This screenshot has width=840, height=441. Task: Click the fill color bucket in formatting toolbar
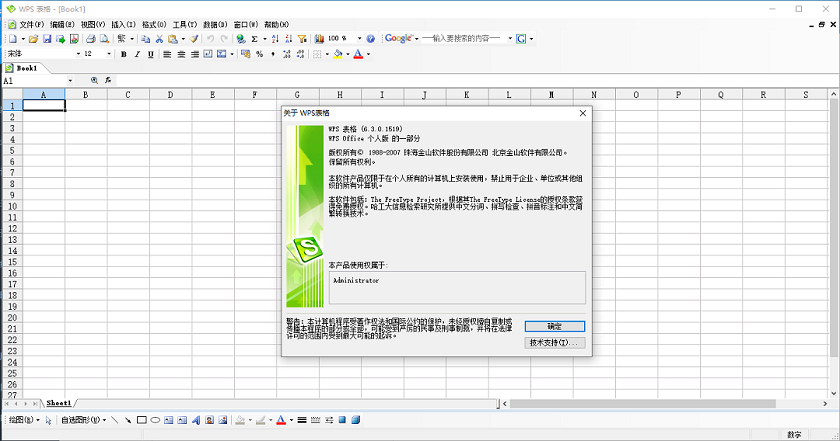click(338, 54)
